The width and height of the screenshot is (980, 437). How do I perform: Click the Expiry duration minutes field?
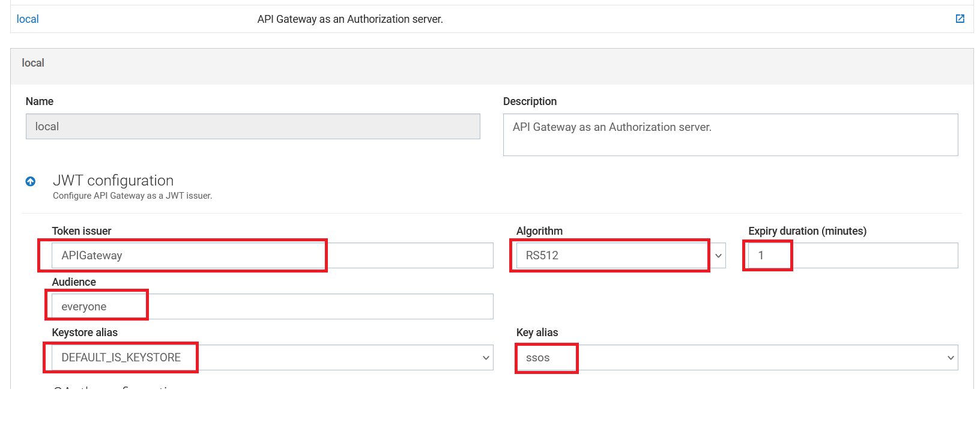(853, 256)
